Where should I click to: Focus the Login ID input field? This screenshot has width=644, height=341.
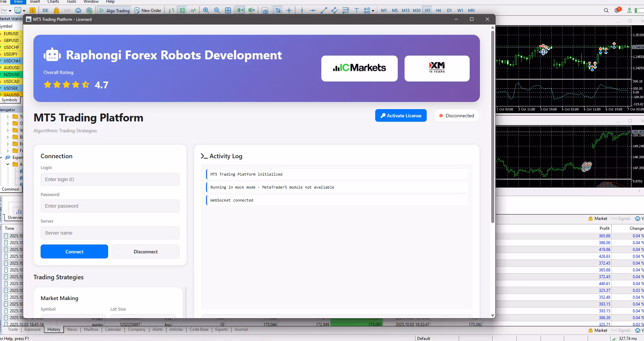click(x=110, y=179)
